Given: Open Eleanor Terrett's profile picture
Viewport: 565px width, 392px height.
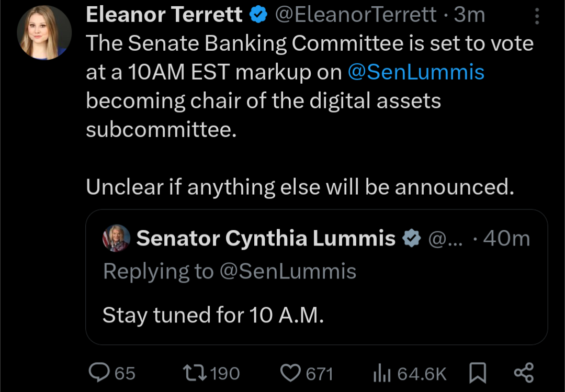Looking at the screenshot, I should point(44,33).
